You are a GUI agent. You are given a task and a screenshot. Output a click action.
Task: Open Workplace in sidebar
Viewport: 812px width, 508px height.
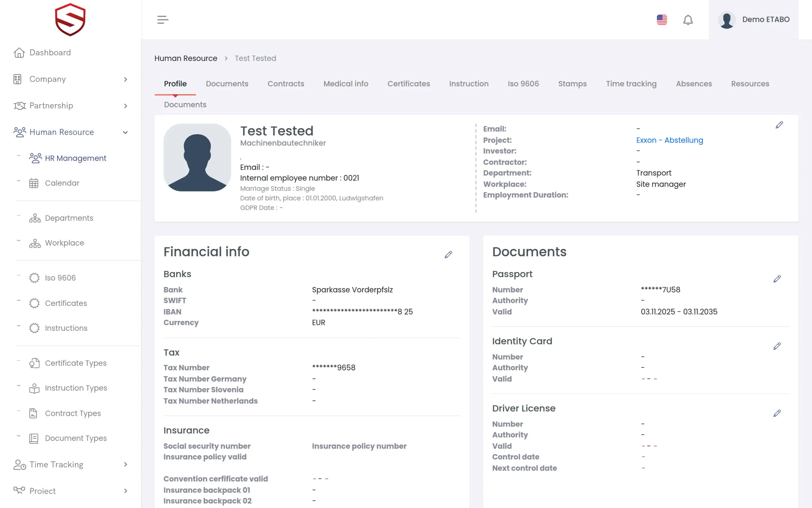[x=56, y=243]
